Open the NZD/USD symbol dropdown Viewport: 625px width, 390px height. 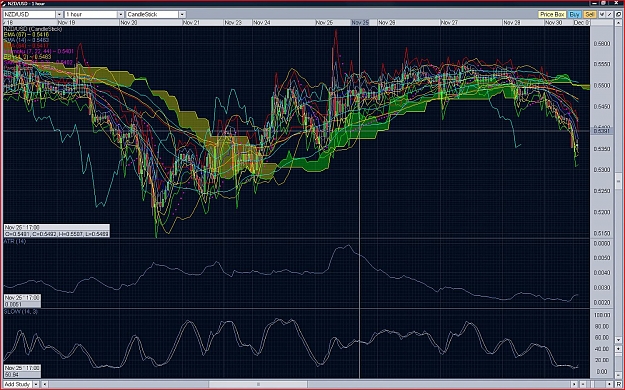coord(59,14)
